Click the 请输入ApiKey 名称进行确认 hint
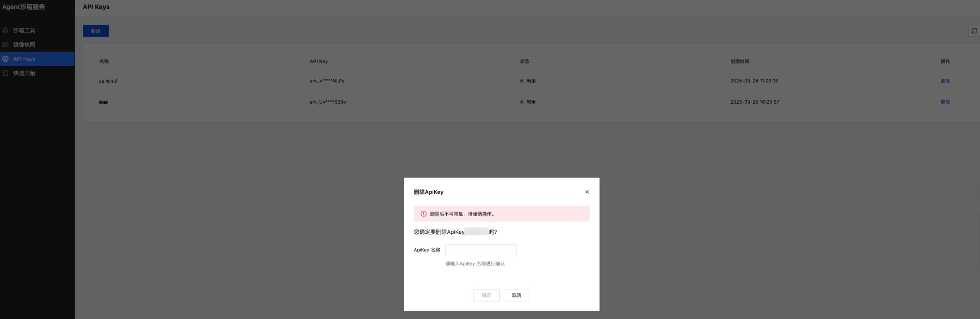Viewport: 980px width, 319px height. click(x=475, y=264)
